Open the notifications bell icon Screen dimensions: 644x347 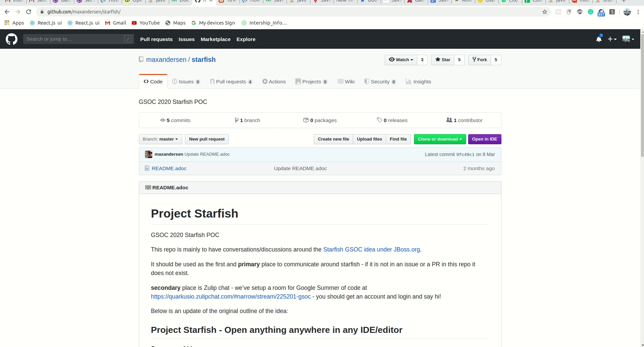click(x=599, y=39)
